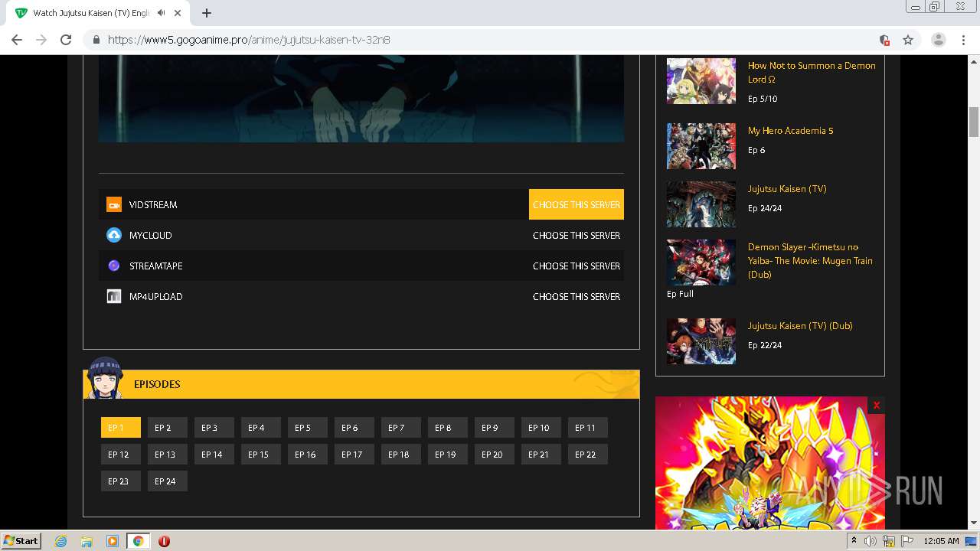Image resolution: width=980 pixels, height=551 pixels.
Task: Click How Not to Summon a Demon Lord thumbnail
Action: click(701, 81)
